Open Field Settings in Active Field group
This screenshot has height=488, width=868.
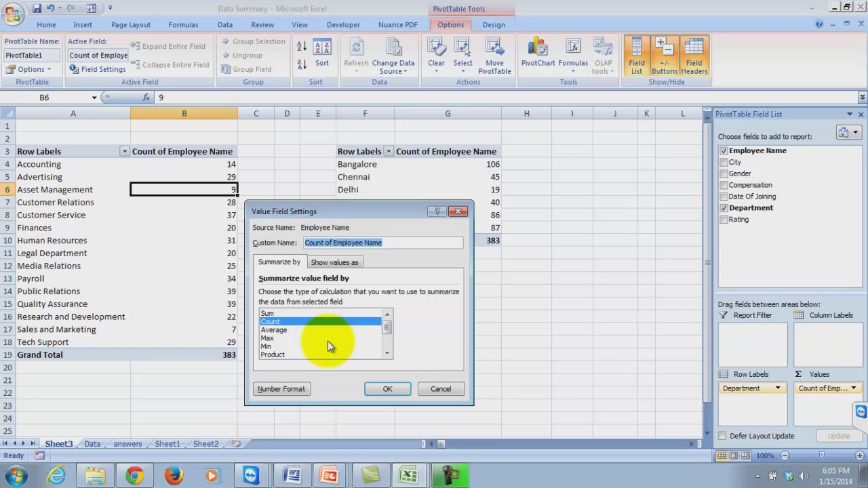point(98,69)
